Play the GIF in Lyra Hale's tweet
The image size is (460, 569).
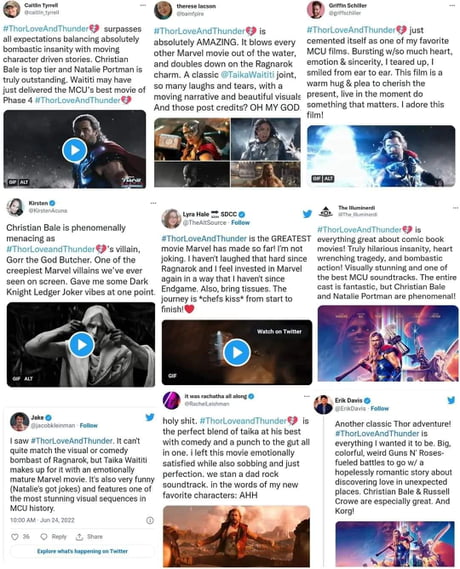click(237, 352)
